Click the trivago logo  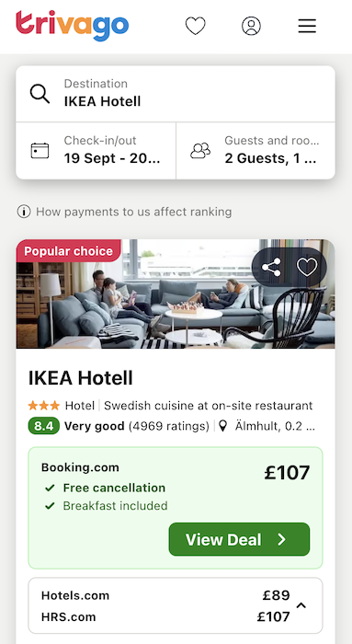(x=73, y=26)
